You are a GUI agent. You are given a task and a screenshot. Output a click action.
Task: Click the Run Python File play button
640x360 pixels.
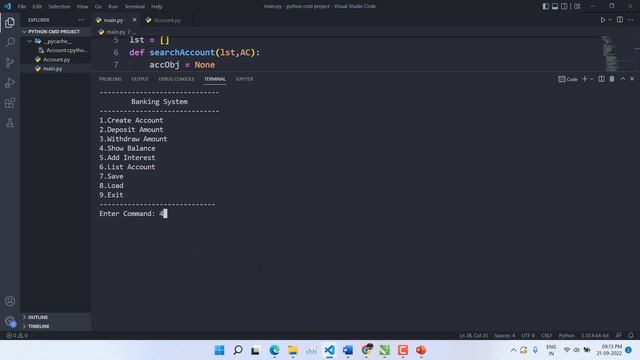[602, 20]
